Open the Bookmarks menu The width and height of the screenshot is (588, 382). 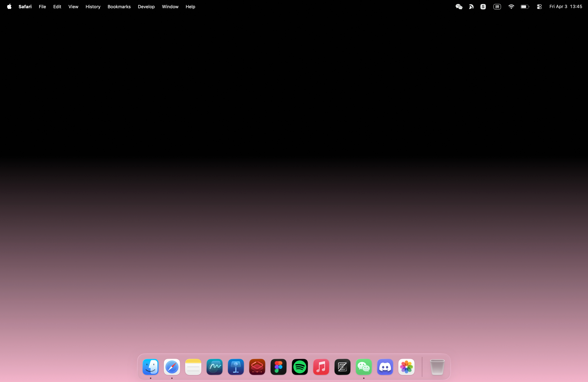tap(119, 7)
